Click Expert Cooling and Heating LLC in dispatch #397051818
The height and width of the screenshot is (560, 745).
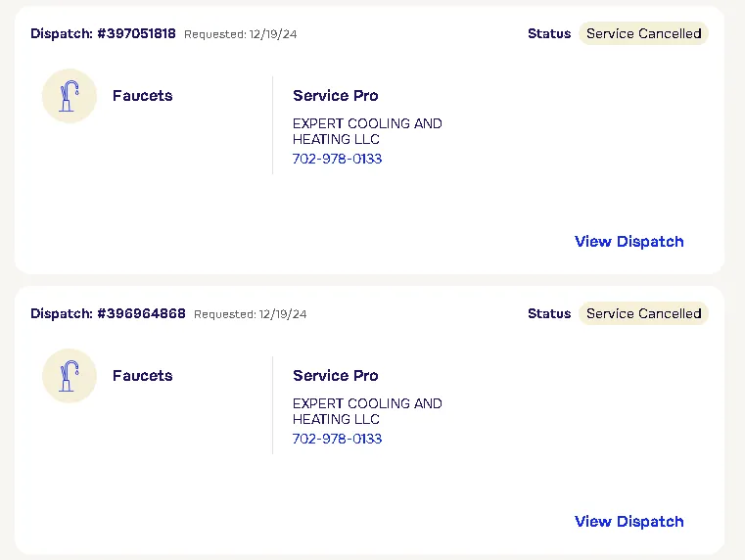click(367, 131)
